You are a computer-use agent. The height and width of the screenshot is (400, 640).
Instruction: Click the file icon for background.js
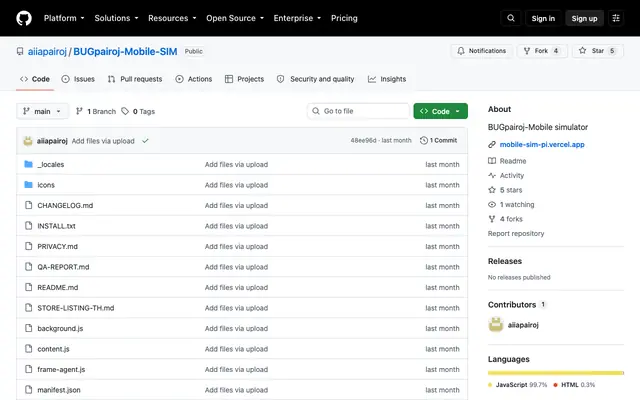coord(28,328)
